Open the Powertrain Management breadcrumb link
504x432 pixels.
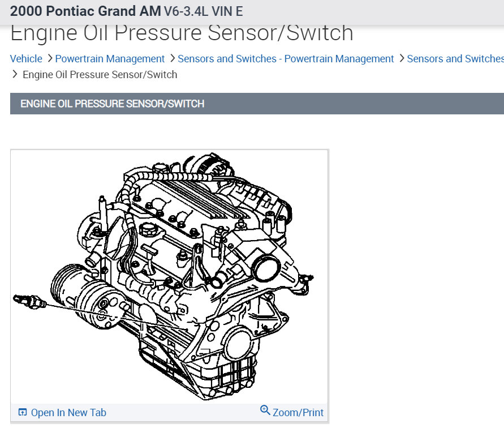[x=110, y=58]
